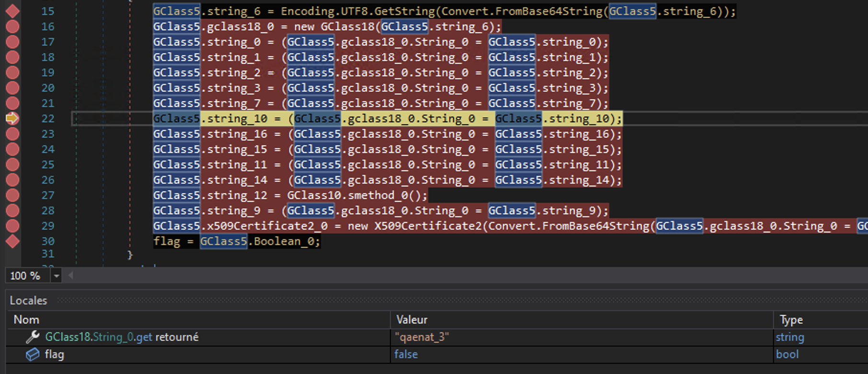Click the Type column header
Image resolution: width=868 pixels, height=374 pixels.
click(x=791, y=320)
